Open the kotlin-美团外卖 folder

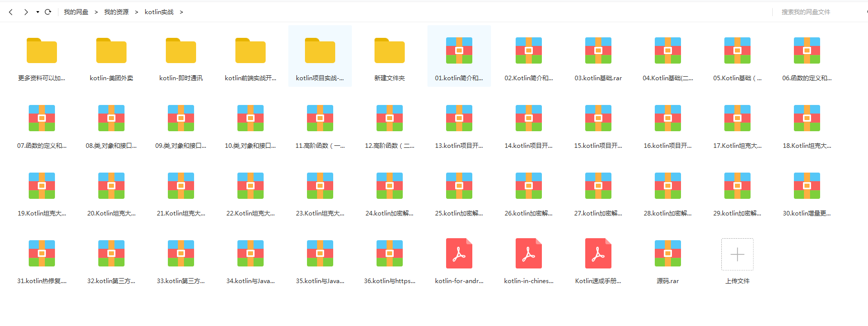[111, 50]
